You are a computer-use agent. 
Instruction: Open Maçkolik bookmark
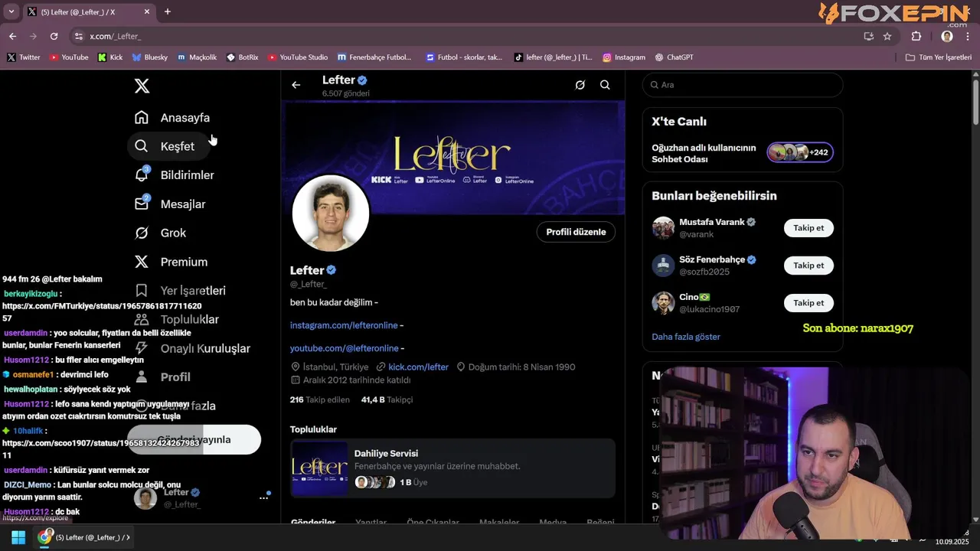[x=198, y=57]
